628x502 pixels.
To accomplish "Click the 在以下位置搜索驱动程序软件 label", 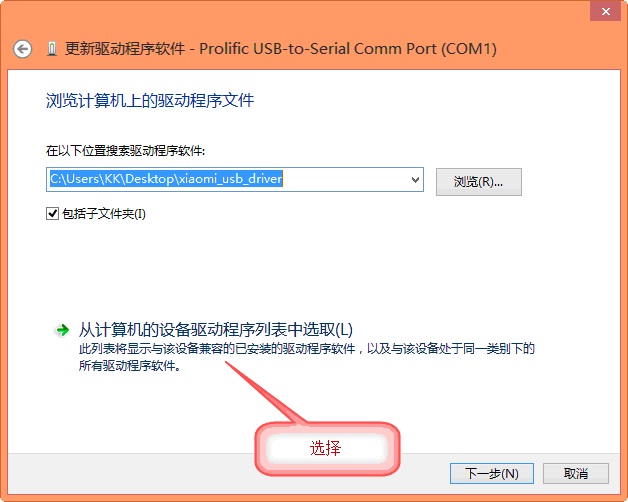I will (x=125, y=151).
